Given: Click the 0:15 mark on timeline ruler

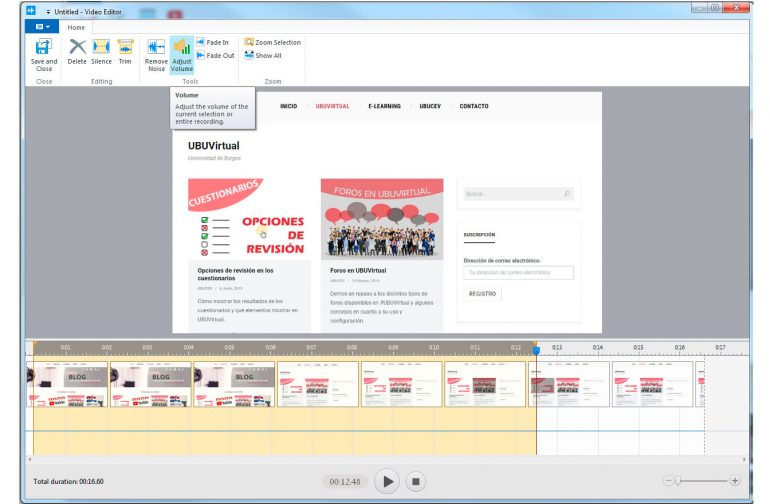Looking at the screenshot, I should 638,347.
